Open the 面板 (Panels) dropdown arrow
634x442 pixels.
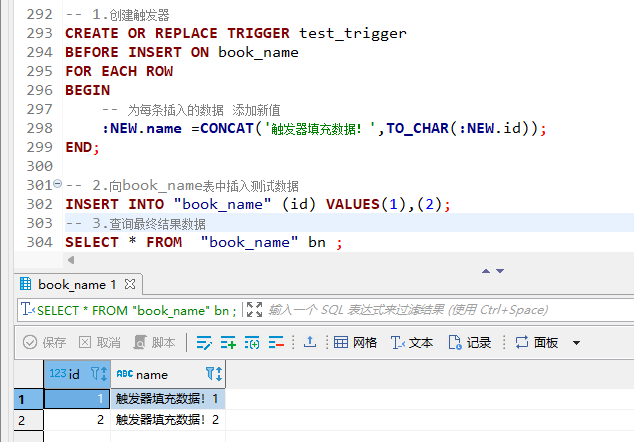[576, 343]
